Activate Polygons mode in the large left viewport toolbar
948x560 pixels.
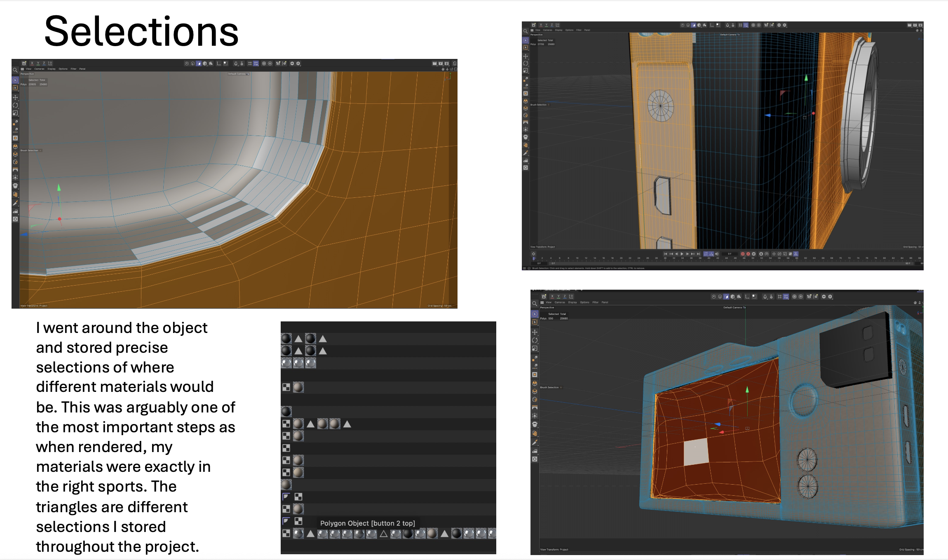coord(199,63)
